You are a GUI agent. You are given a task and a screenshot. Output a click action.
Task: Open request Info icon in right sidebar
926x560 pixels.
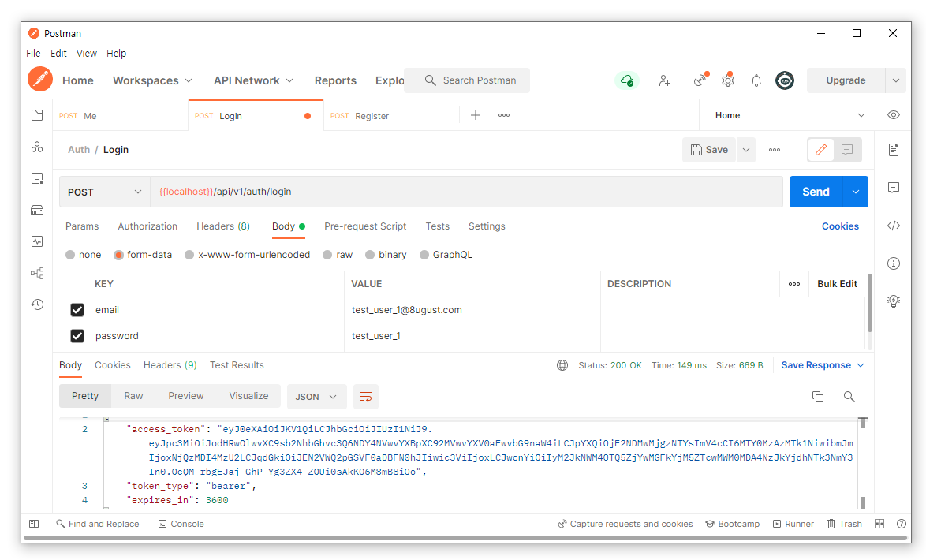coord(894,263)
